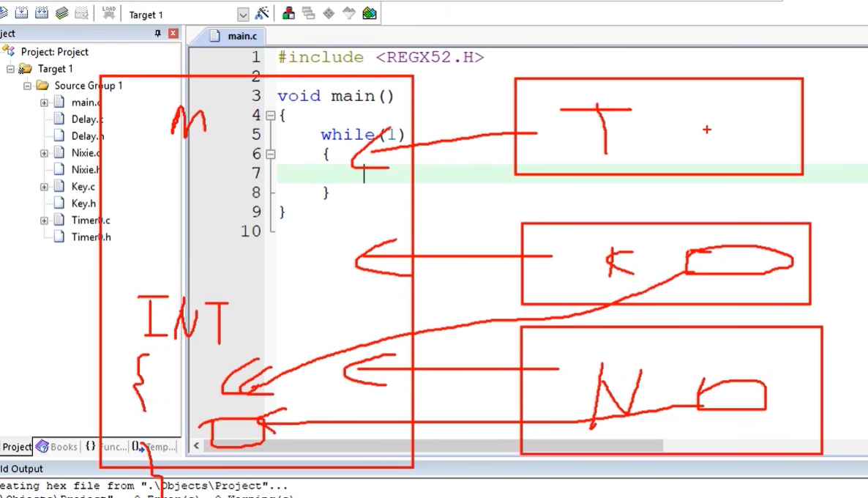
Task: Switch to the Templates bottom tab
Action: pyautogui.click(x=154, y=447)
